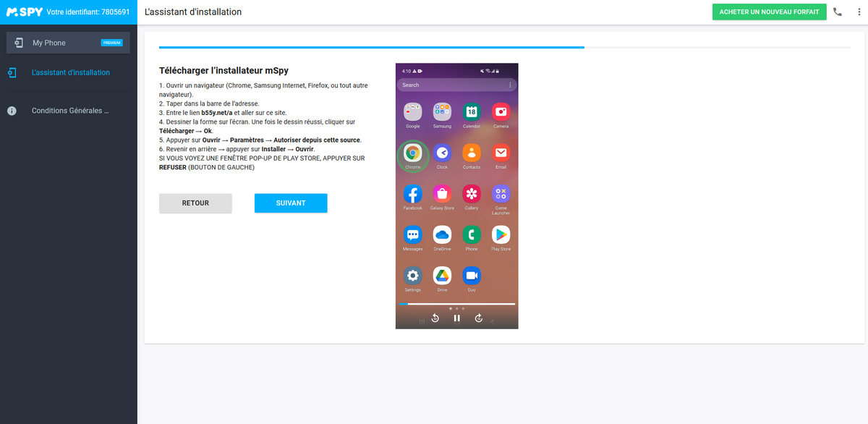Image resolution: width=868 pixels, height=424 pixels.
Task: Click the installation wizard step progress bar
Action: pyautogui.click(x=504, y=48)
